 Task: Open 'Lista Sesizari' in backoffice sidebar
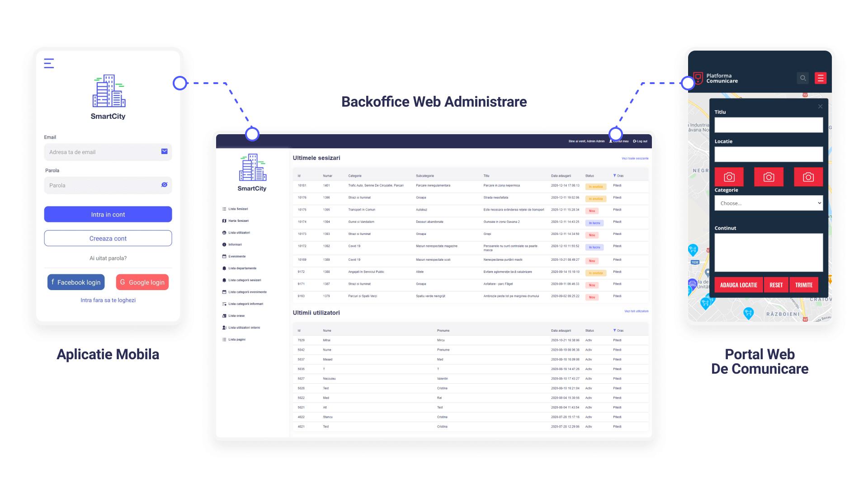point(238,209)
